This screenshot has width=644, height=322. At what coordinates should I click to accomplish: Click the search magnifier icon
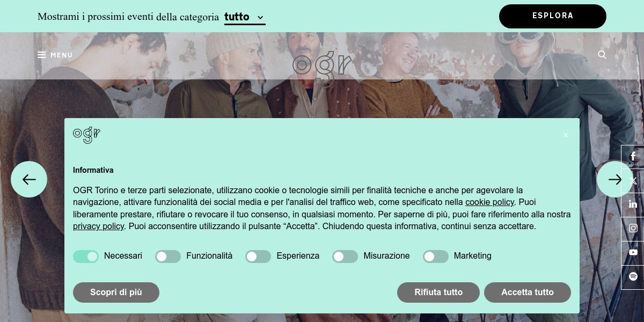pyautogui.click(x=602, y=55)
